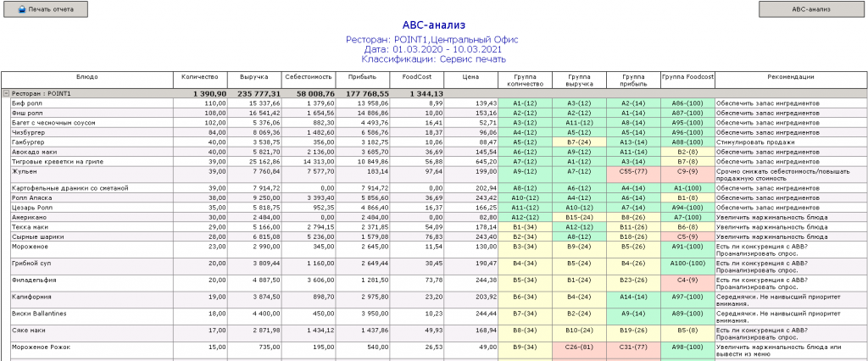Image resolution: width=868 pixels, height=361 pixels.
Task: Click the blue ABC-анализ report title
Action: 433,26
